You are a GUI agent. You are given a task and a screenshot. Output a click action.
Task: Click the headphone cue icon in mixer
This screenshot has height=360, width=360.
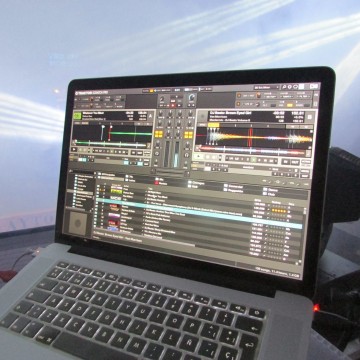click(x=187, y=155)
